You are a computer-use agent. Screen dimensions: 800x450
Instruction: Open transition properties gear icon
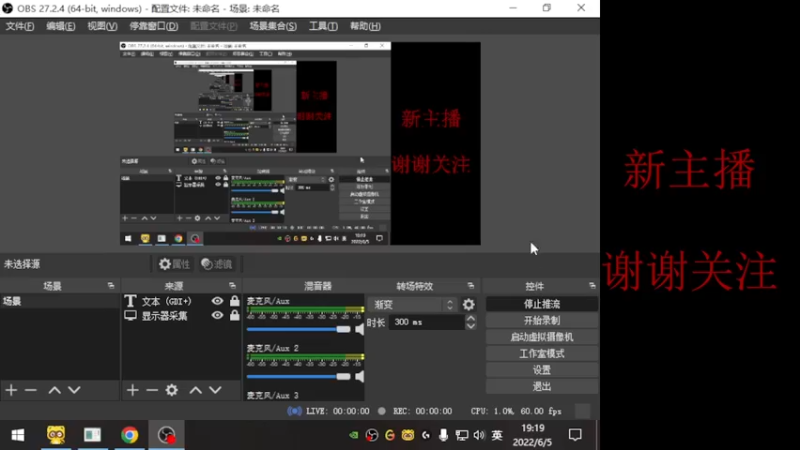pyautogui.click(x=468, y=305)
